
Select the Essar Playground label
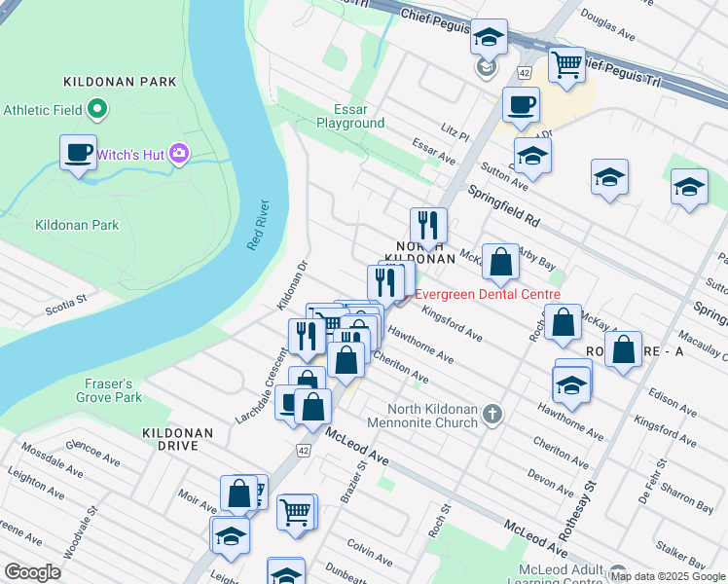tap(350, 116)
